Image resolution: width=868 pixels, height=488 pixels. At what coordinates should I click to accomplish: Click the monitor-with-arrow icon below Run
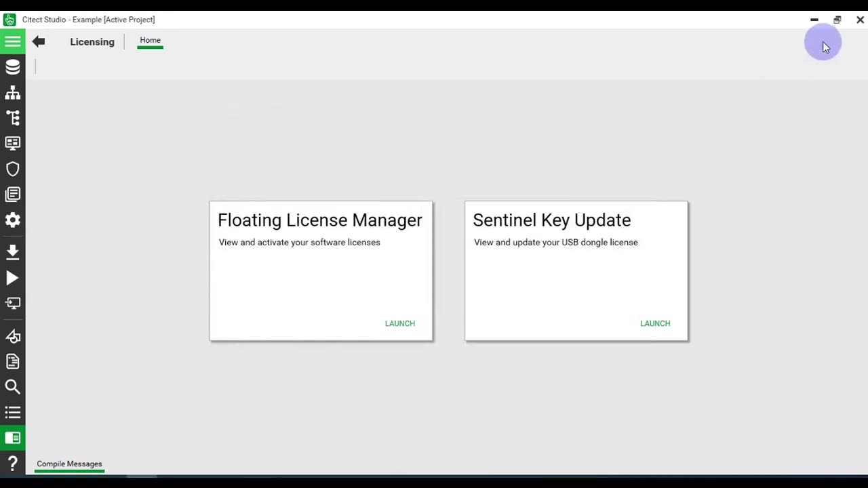tap(12, 303)
